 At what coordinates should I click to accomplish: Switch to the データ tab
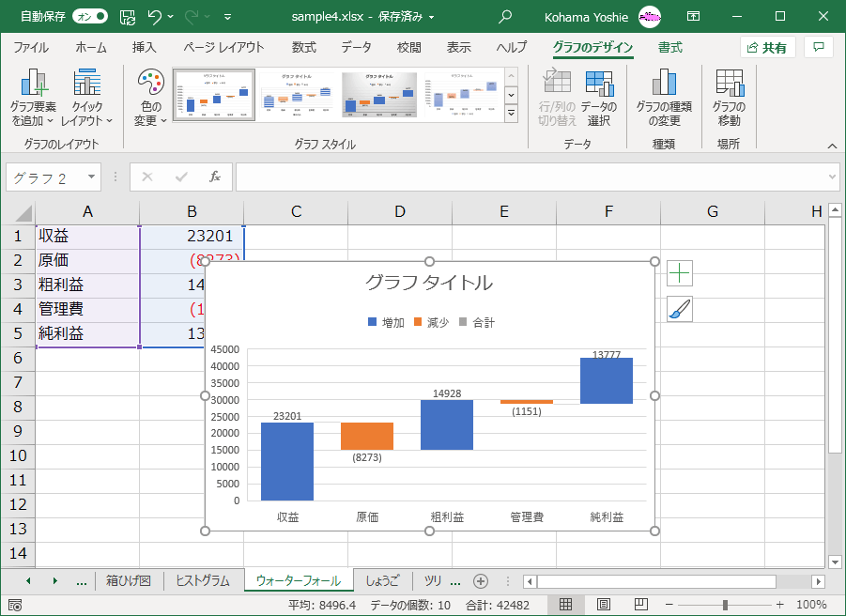coord(356,48)
